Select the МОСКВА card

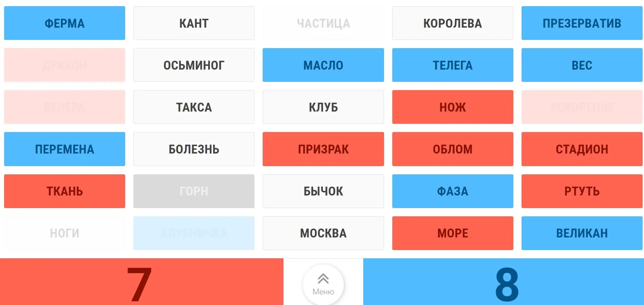point(323,233)
